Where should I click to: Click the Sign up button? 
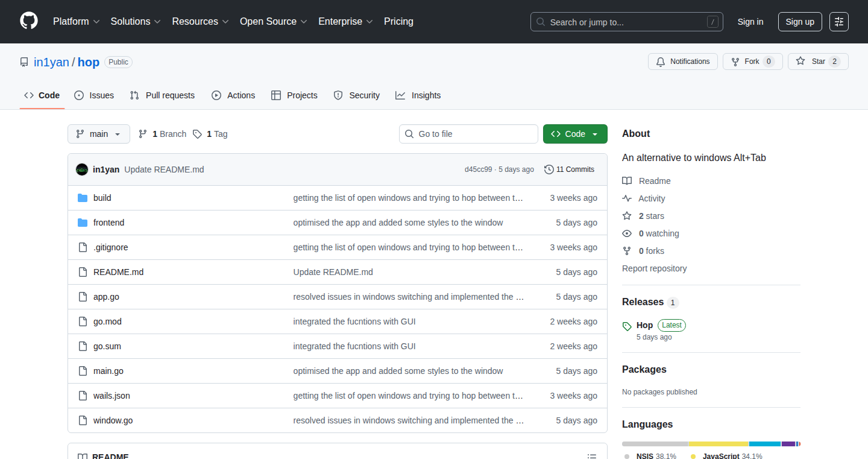pos(800,22)
